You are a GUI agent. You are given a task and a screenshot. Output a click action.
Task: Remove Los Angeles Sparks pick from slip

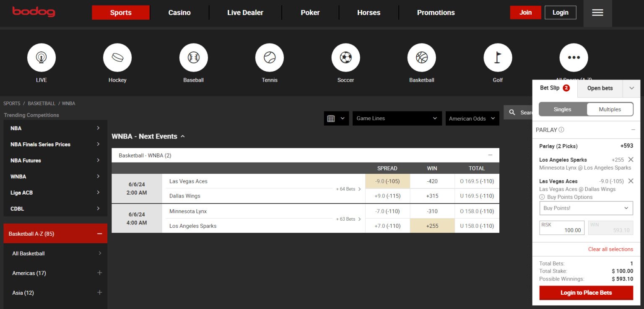click(x=631, y=160)
